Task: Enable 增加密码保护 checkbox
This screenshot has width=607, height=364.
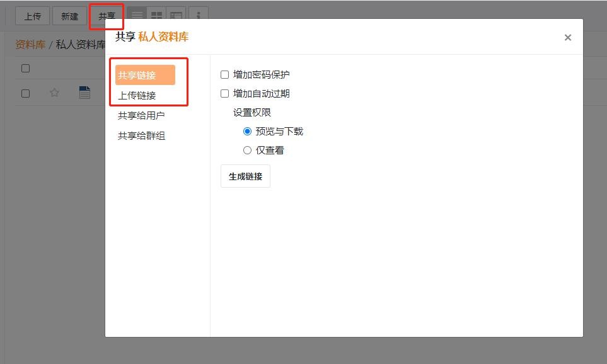Action: [x=225, y=75]
